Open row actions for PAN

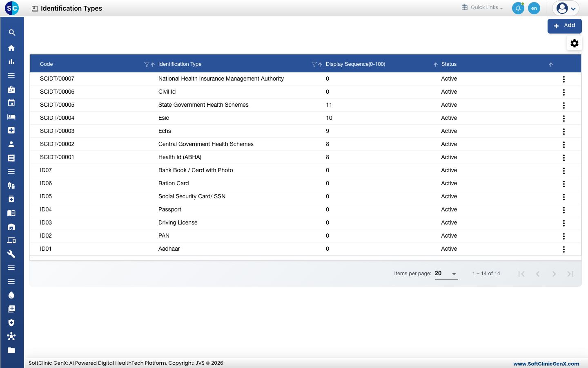[x=564, y=236]
